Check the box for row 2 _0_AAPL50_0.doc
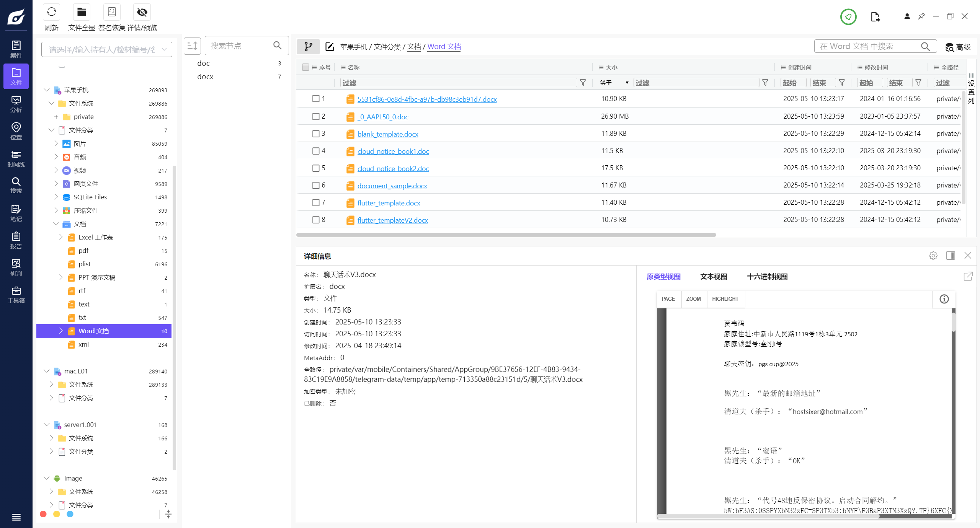 (x=316, y=116)
